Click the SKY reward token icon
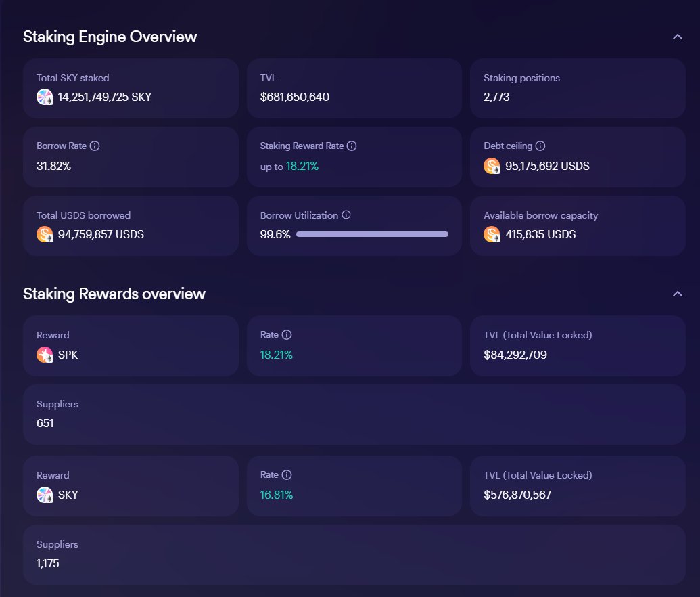700x597 pixels. 45,495
